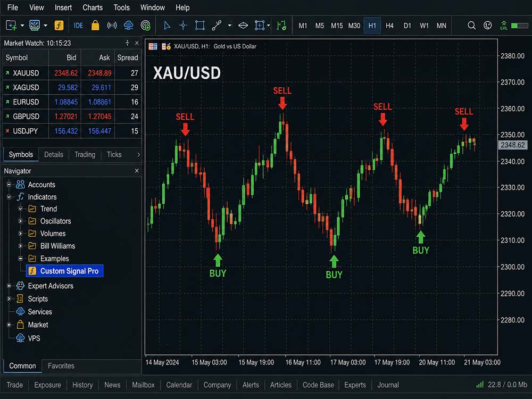Select the cursor arrow tool

(x=167, y=26)
